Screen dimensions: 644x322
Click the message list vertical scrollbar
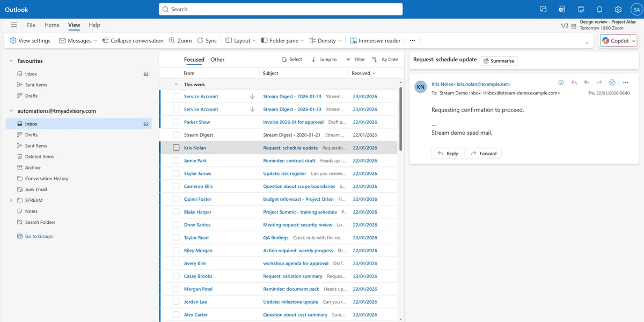pos(400,118)
